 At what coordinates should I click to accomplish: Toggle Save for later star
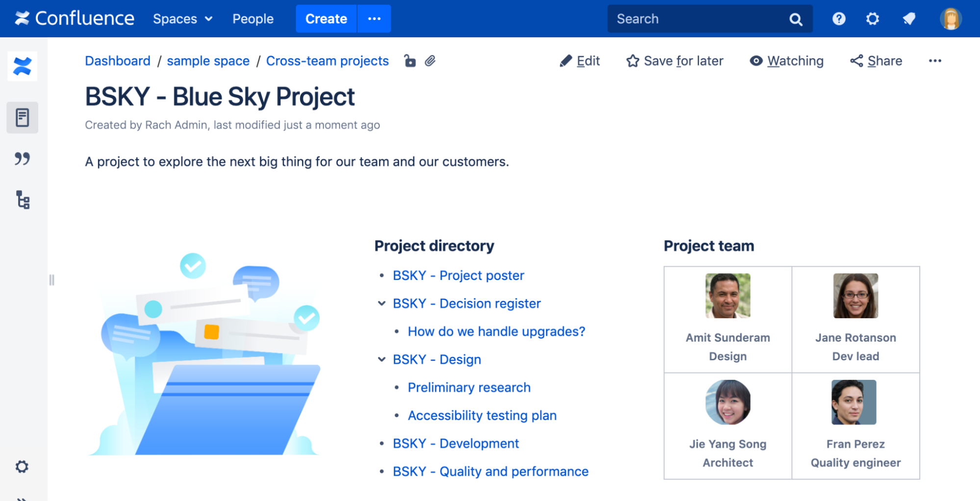[x=632, y=60]
